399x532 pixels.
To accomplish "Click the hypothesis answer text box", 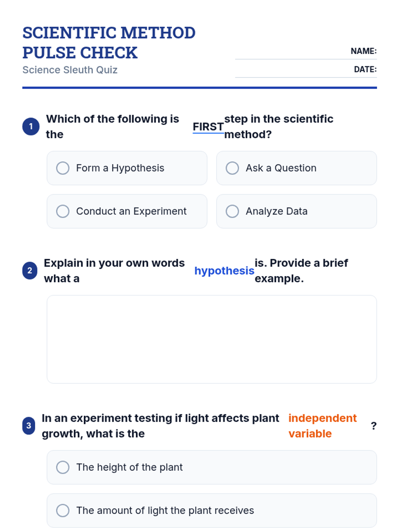I will click(211, 339).
